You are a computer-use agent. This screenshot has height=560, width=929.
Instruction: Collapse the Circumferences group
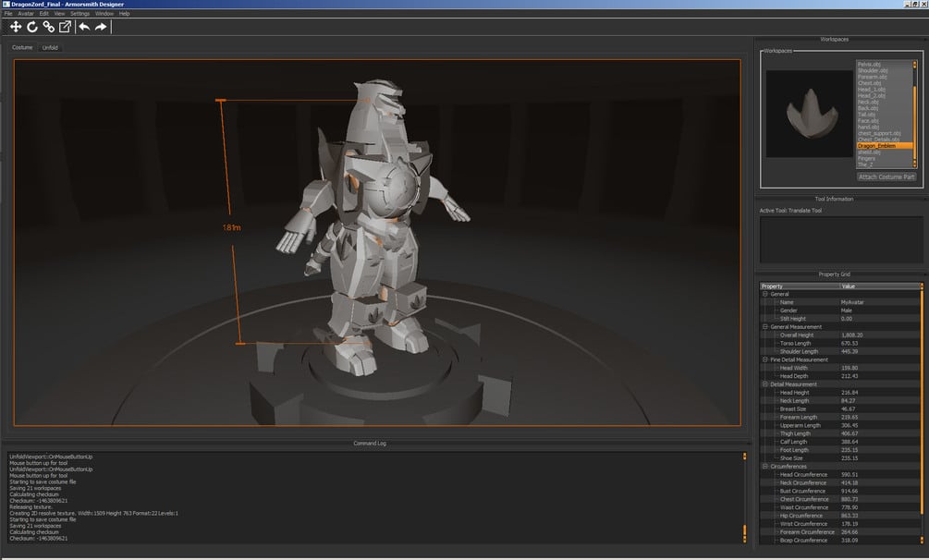[764, 467]
